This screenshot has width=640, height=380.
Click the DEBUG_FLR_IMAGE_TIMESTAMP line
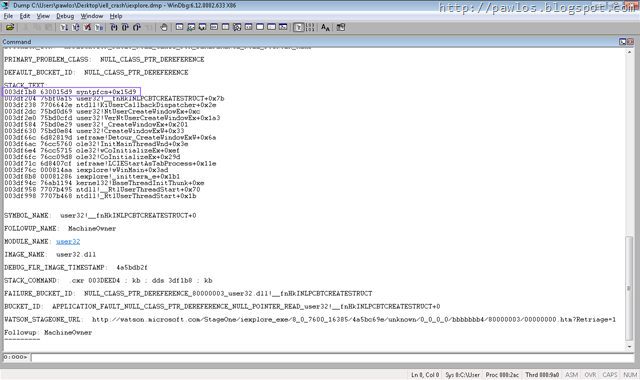[x=76, y=268]
